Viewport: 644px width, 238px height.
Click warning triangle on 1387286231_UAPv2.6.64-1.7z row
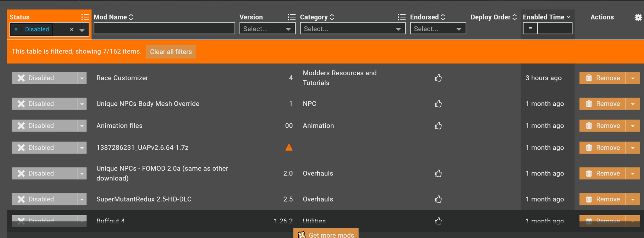(x=289, y=147)
